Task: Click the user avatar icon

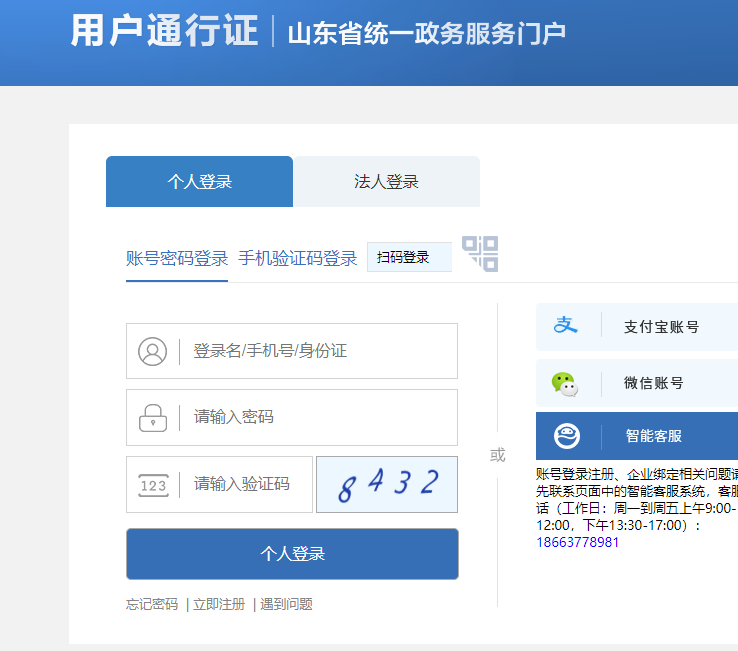Action: click(x=152, y=351)
